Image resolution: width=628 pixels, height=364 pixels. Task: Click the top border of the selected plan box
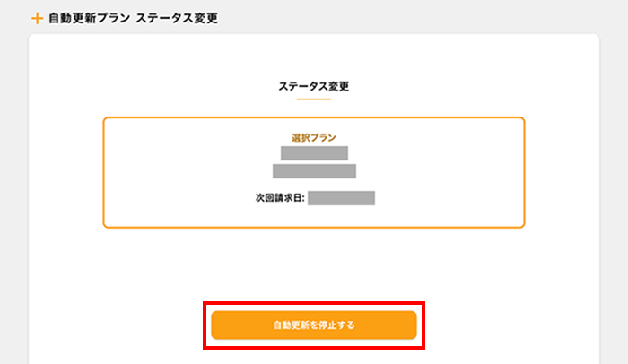coord(313,117)
